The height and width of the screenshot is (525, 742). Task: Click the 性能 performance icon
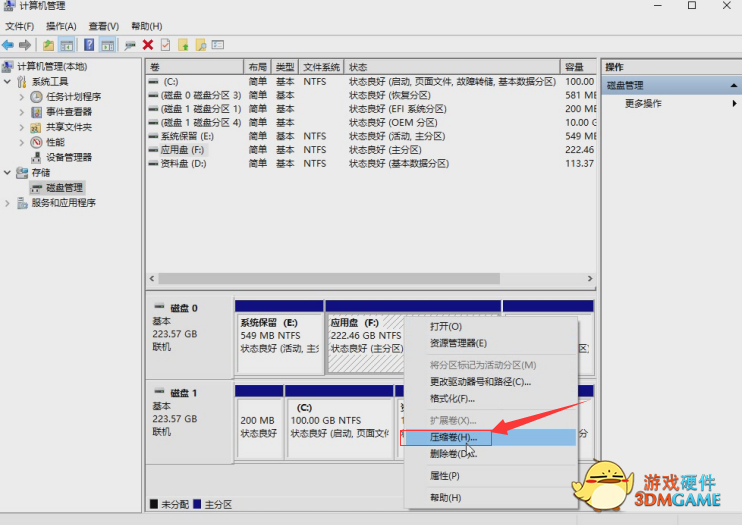[x=36, y=142]
